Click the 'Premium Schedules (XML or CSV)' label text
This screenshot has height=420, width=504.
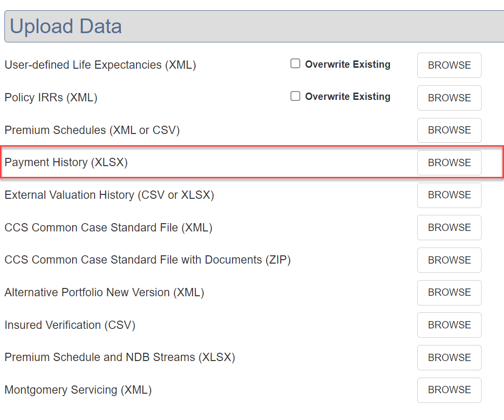[x=92, y=130]
